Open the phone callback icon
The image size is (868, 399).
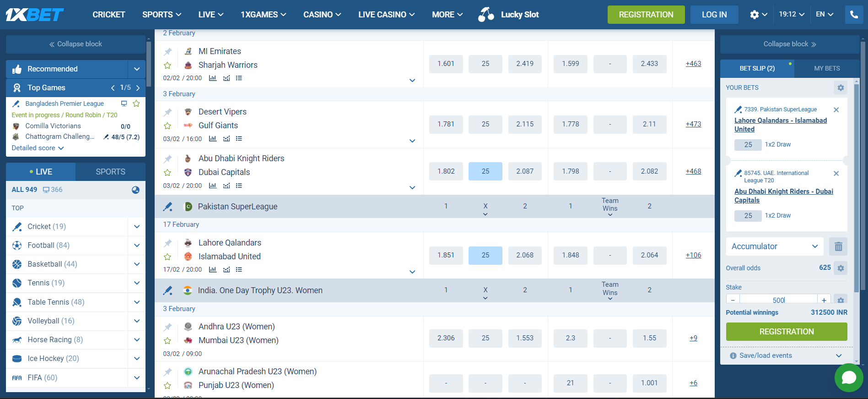tap(854, 15)
